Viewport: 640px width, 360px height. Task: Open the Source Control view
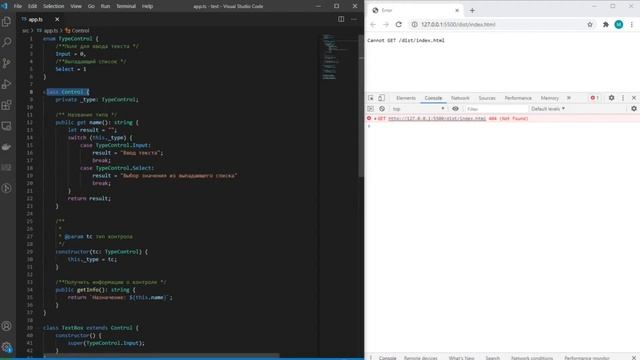coord(7,63)
